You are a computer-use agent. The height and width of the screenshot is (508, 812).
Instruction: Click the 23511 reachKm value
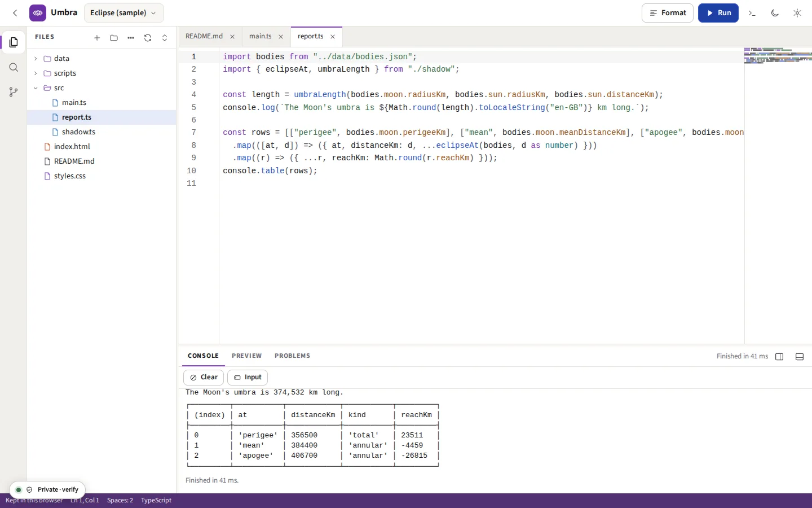click(412, 435)
